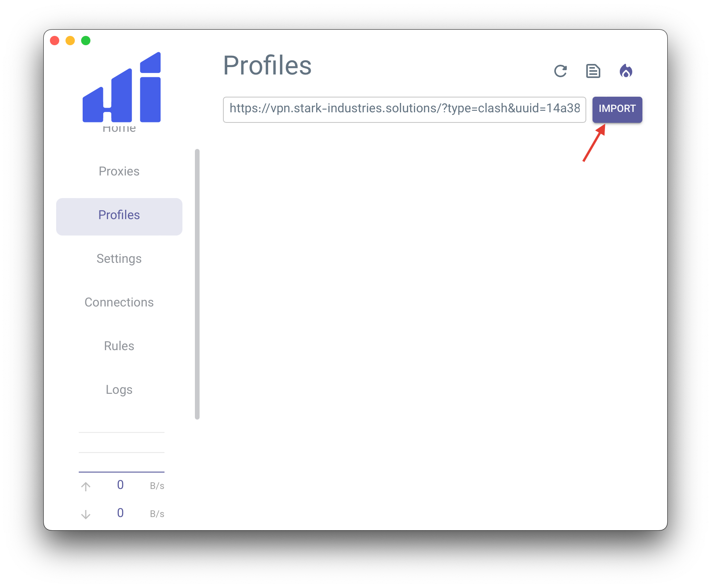Maximize the window with green button

click(x=86, y=41)
